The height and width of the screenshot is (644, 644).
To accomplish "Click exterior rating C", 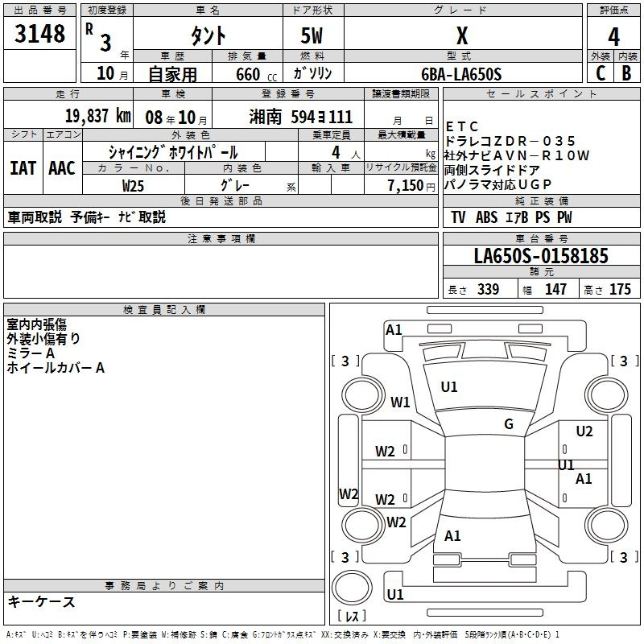I will pos(601,73).
